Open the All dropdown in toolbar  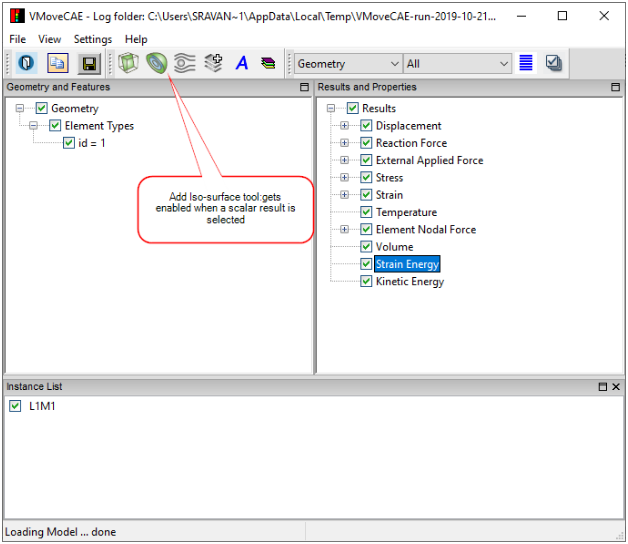(x=457, y=64)
